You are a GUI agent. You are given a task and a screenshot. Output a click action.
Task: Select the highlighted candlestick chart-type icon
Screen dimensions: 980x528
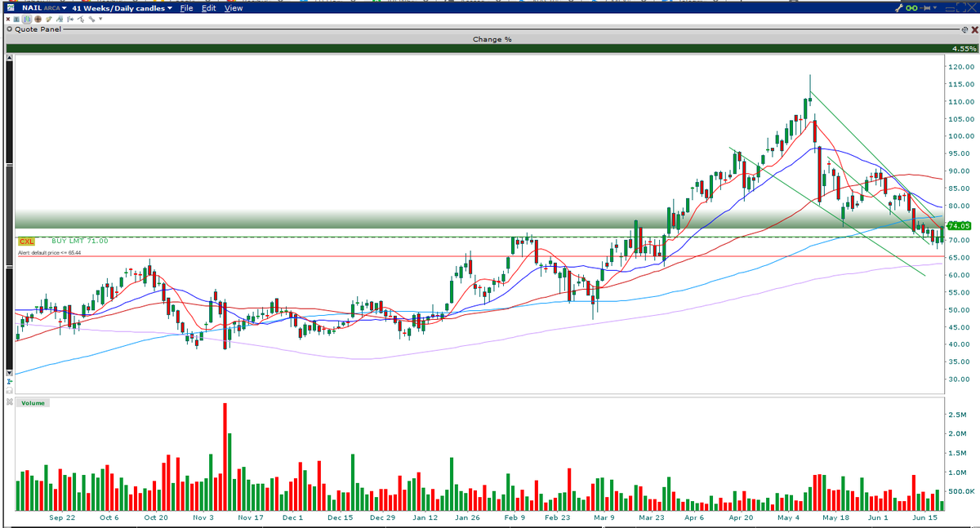[x=27, y=19]
